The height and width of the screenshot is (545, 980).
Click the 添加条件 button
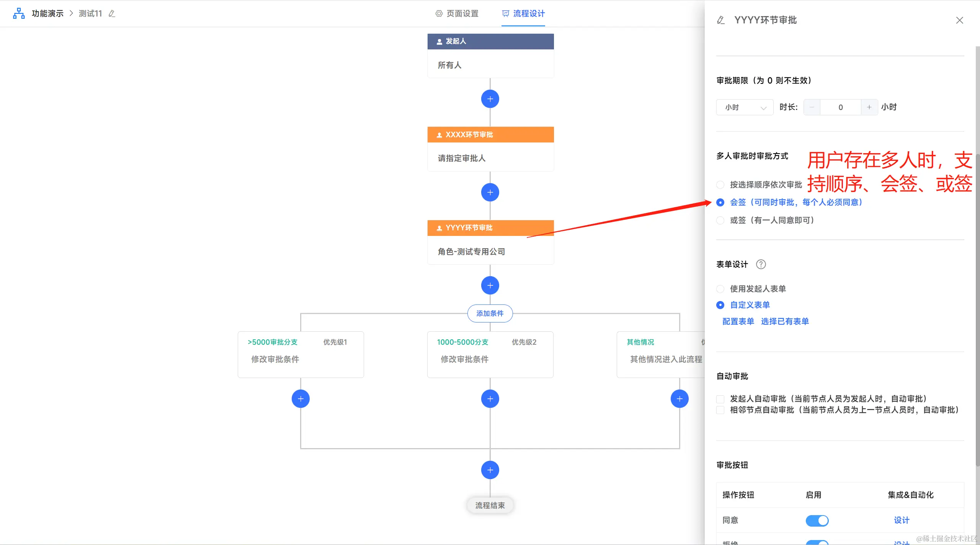pyautogui.click(x=490, y=313)
